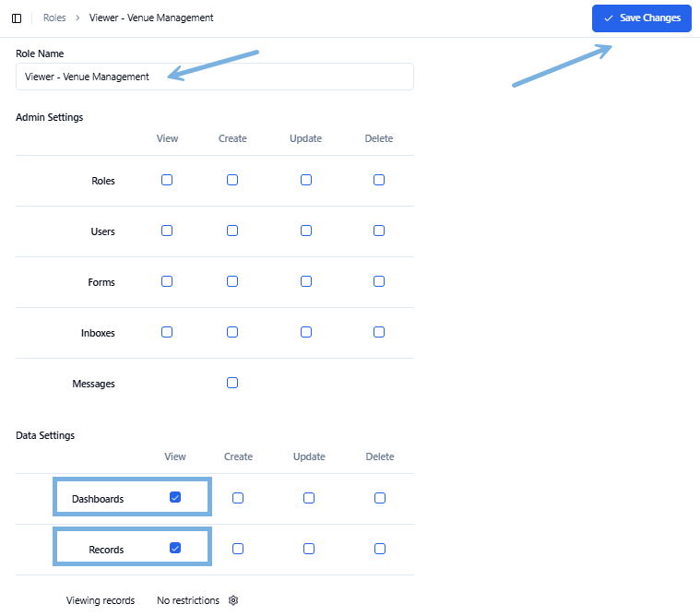Image resolution: width=700 pixels, height=616 pixels.
Task: Enable Update permission for Dashboards
Action: click(x=309, y=498)
